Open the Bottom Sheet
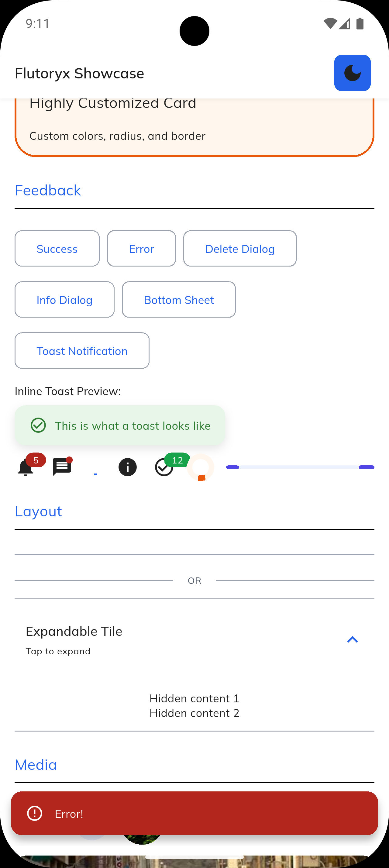389x868 pixels. click(178, 299)
